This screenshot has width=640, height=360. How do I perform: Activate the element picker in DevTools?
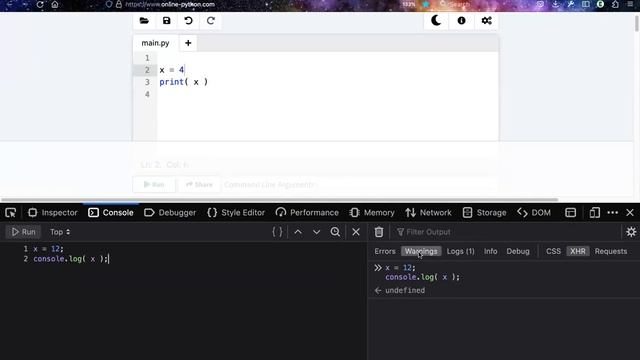point(11,213)
